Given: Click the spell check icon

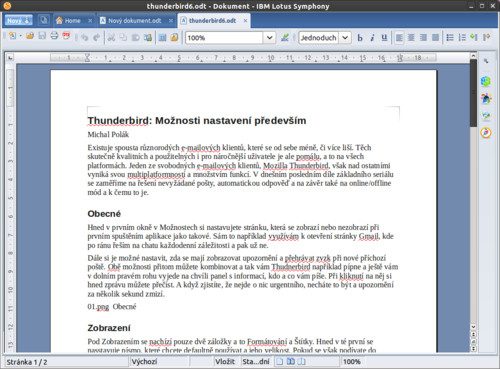Looking at the screenshot, I should click(285, 37).
